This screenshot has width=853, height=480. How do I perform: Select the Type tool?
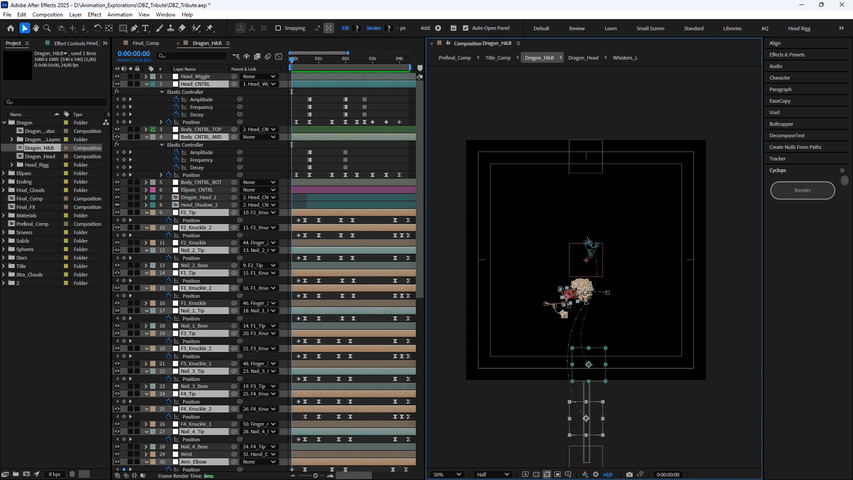(146, 28)
